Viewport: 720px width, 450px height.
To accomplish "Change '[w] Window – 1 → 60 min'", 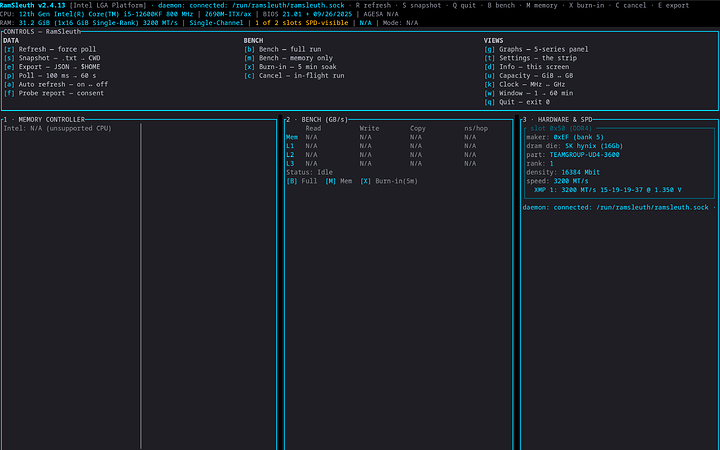I will coord(528,93).
